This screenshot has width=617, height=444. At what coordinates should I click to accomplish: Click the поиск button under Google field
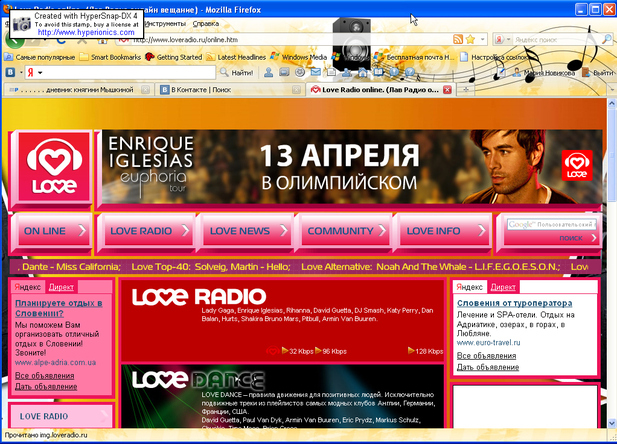click(x=577, y=238)
